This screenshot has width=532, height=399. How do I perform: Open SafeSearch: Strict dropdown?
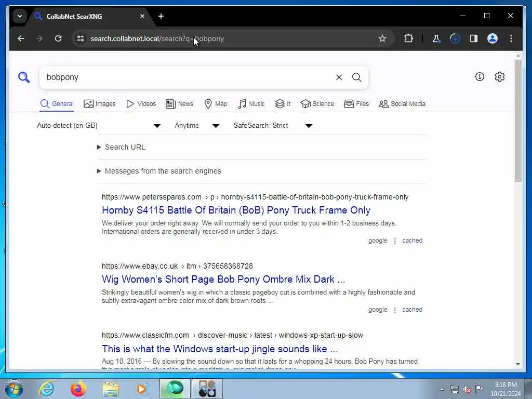tap(272, 126)
